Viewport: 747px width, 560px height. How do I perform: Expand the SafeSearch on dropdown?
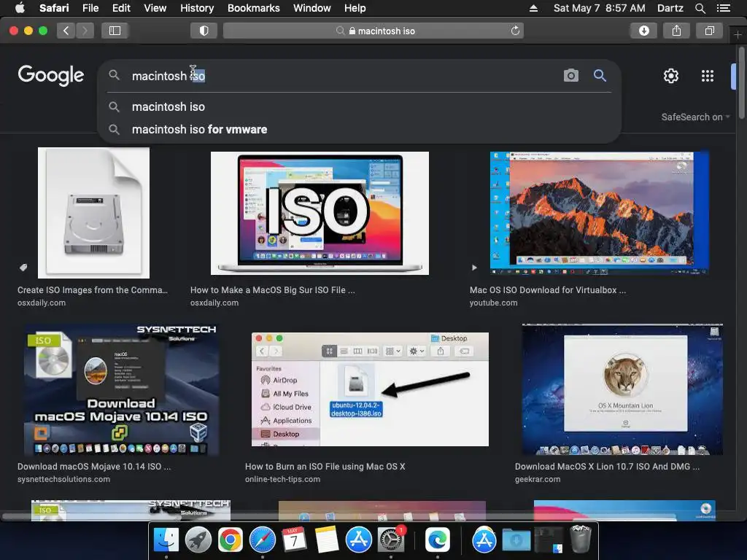[695, 117]
